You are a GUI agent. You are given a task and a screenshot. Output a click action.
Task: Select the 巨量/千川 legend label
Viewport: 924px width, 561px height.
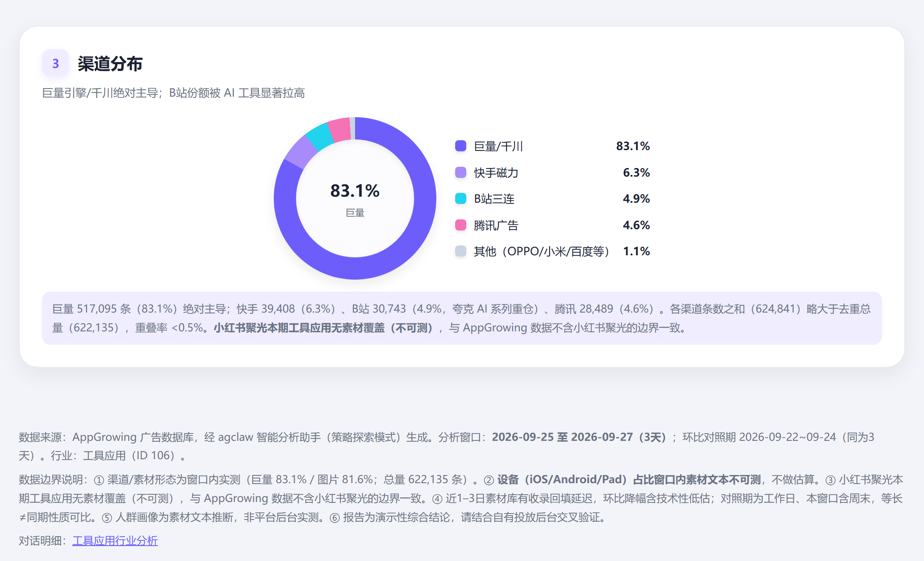498,146
